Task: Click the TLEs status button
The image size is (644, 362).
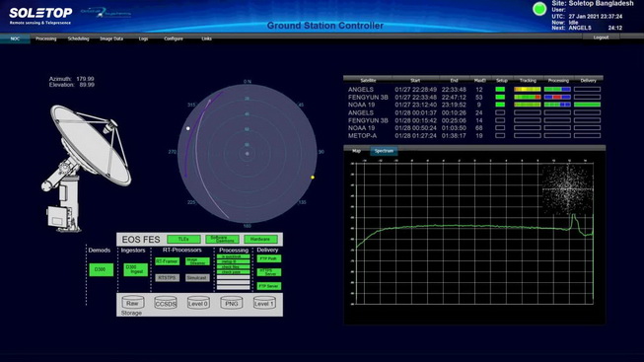Action: (x=183, y=239)
